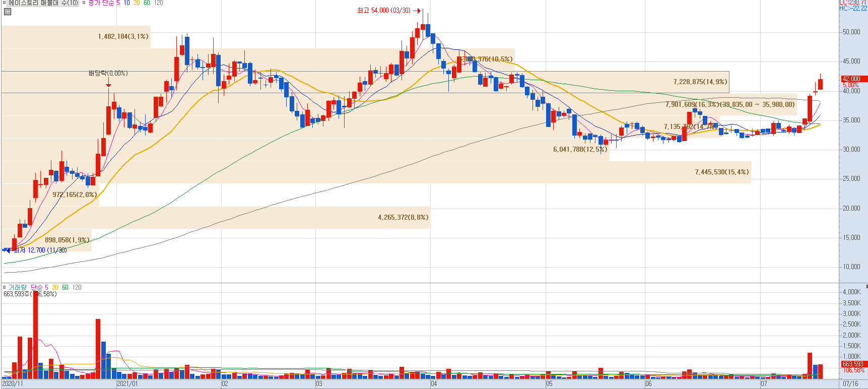Viewport: 868px width, 389px height.
Task: Click the 배당락(0.00%) ex-dividend marker
Action: click(x=108, y=73)
